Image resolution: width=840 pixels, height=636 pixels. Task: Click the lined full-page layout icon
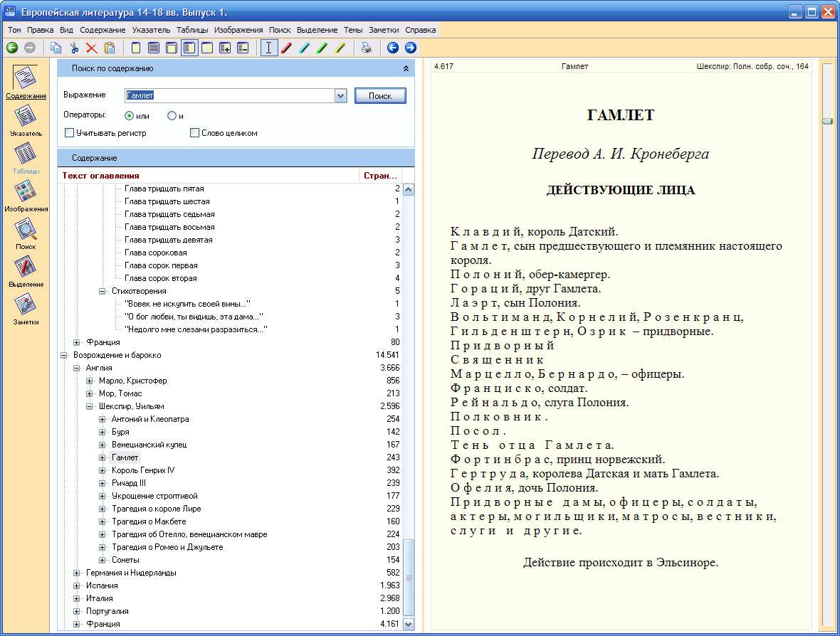pos(154,48)
